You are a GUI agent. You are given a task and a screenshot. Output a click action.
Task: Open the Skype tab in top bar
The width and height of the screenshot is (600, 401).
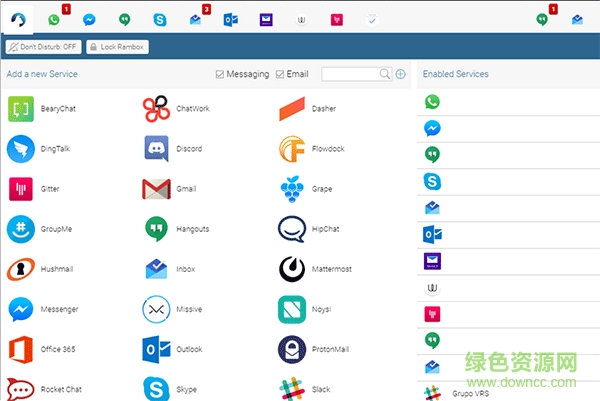tap(160, 20)
